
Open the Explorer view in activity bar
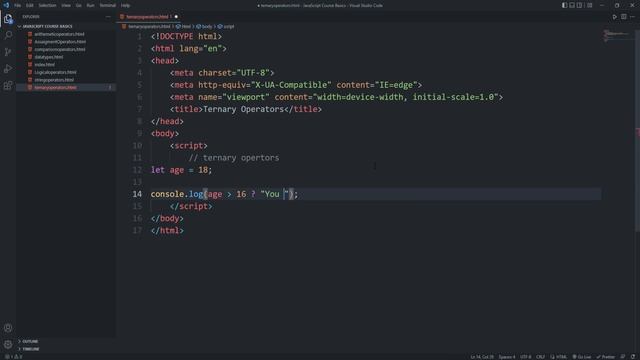coord(8,19)
